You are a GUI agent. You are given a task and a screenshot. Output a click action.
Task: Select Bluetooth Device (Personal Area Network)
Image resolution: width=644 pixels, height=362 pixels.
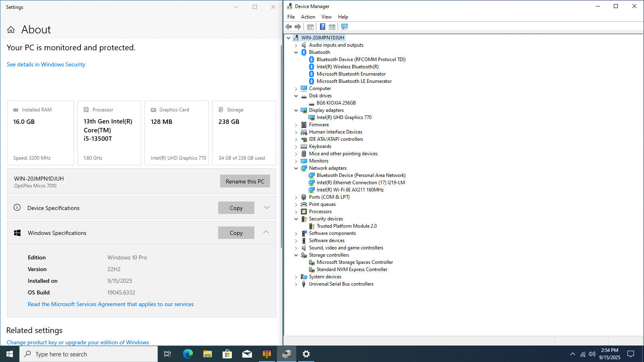[x=361, y=175]
